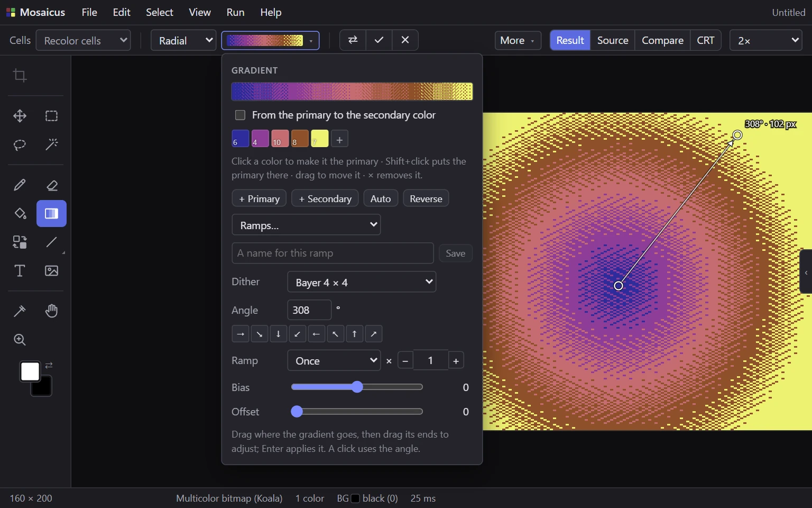812x508 pixels.
Task: Select the Eyedropper tool
Action: [x=20, y=311]
